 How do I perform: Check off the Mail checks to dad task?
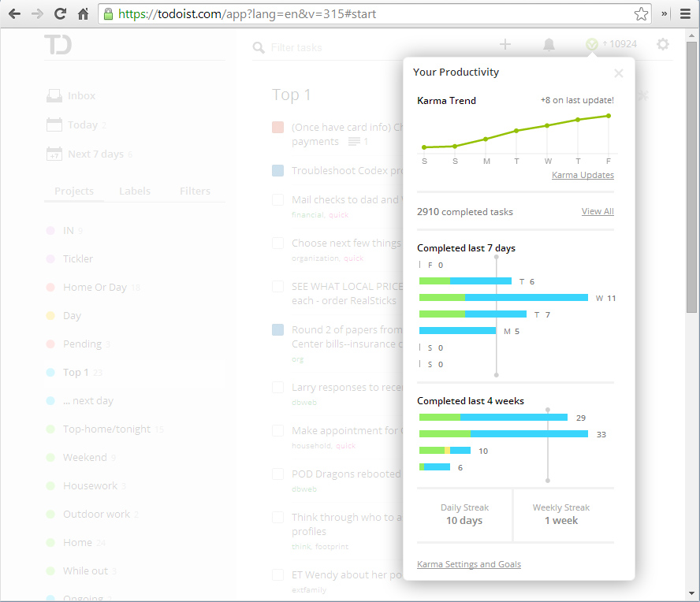(277, 200)
